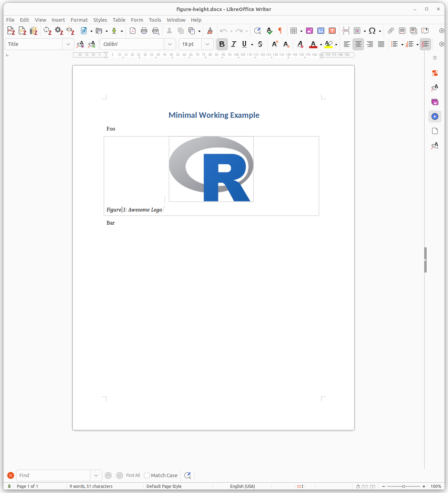Open the sidebar Navigator deck
This screenshot has height=493, width=448.
point(435,116)
